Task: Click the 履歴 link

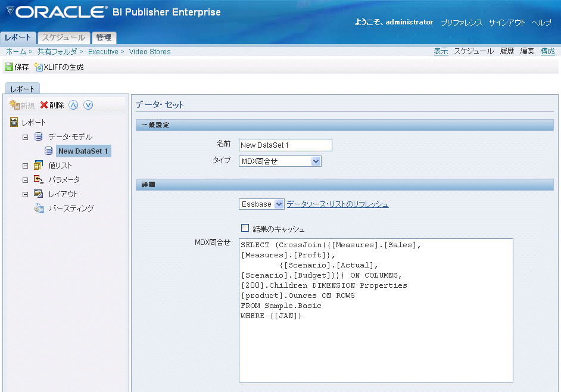Action: click(507, 51)
